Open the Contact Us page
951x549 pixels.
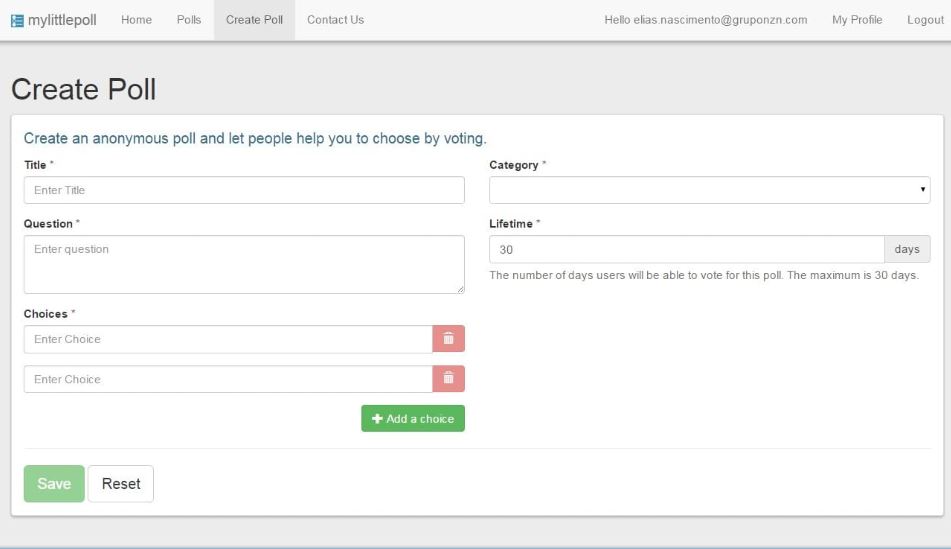[335, 20]
